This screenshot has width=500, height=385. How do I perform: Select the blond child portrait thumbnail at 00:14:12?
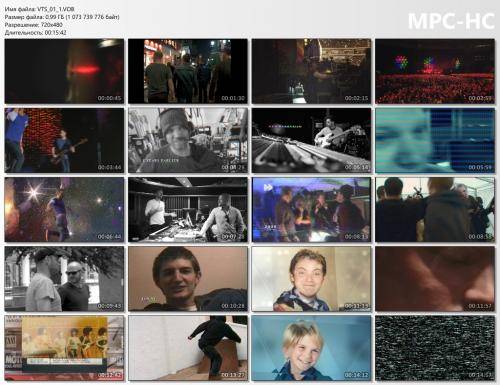click(x=311, y=348)
